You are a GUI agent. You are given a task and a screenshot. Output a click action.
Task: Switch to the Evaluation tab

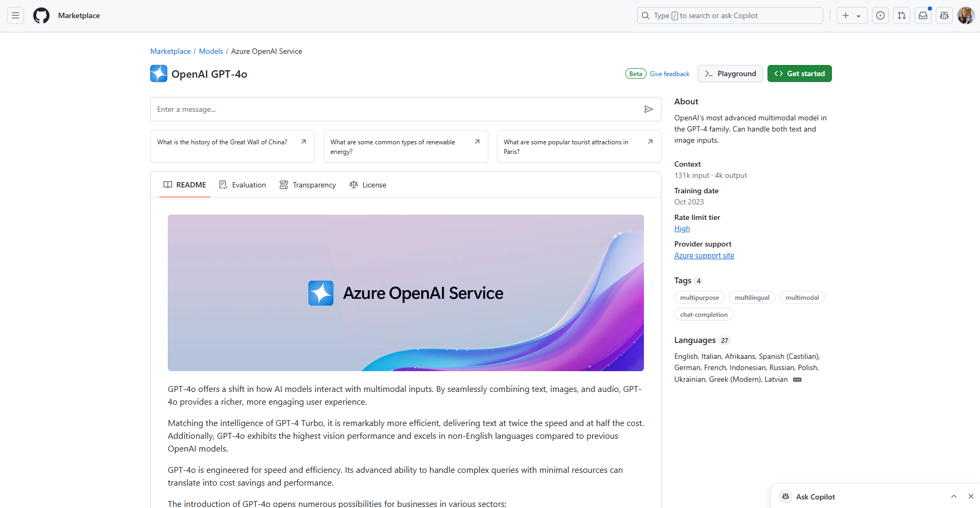click(242, 185)
